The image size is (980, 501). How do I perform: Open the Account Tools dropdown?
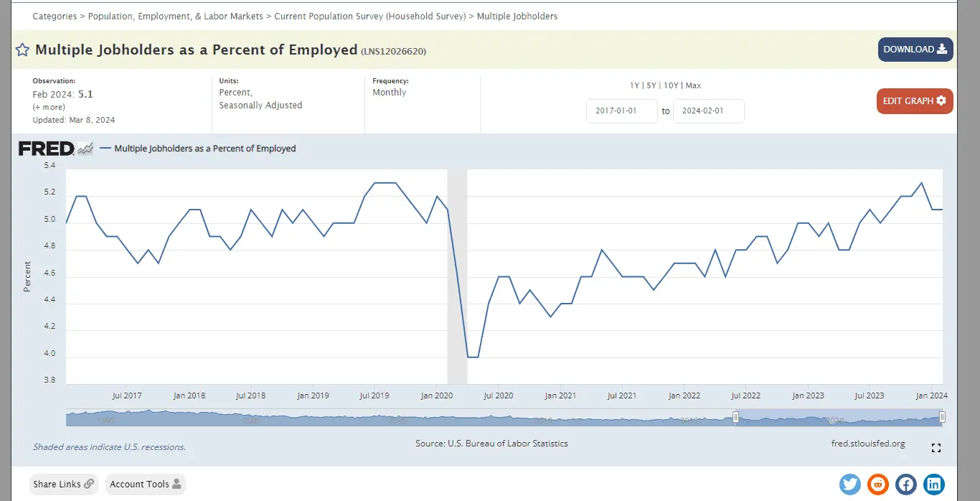pos(146,484)
